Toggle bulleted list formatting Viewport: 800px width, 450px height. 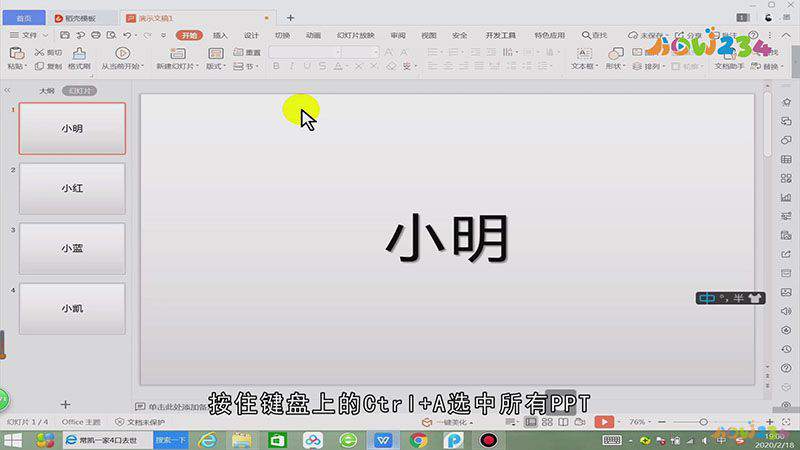click(x=432, y=52)
